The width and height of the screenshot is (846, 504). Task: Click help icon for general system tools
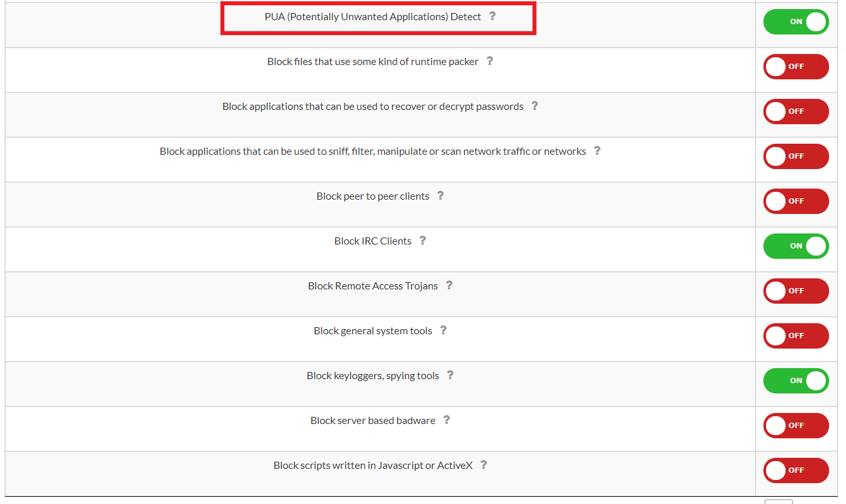[443, 330]
